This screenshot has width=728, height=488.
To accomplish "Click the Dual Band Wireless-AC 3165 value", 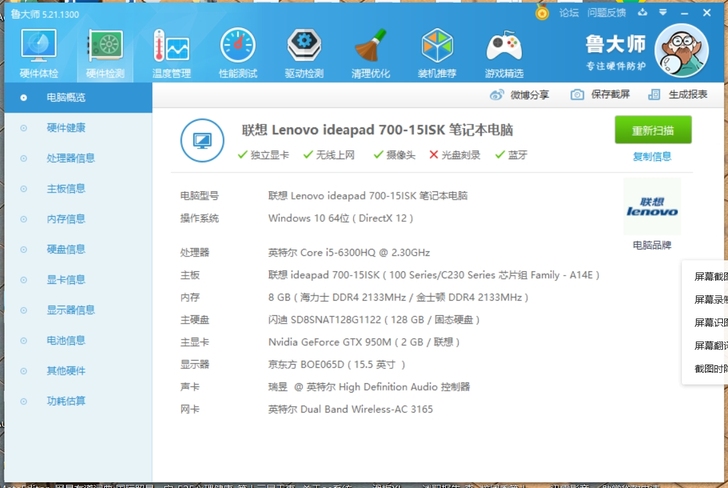I will tap(351, 409).
